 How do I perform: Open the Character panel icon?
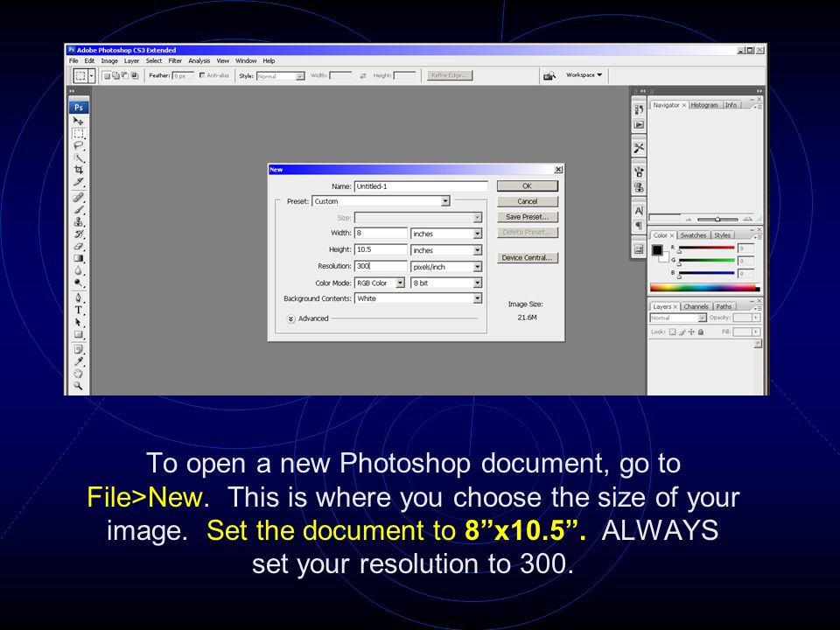[639, 211]
